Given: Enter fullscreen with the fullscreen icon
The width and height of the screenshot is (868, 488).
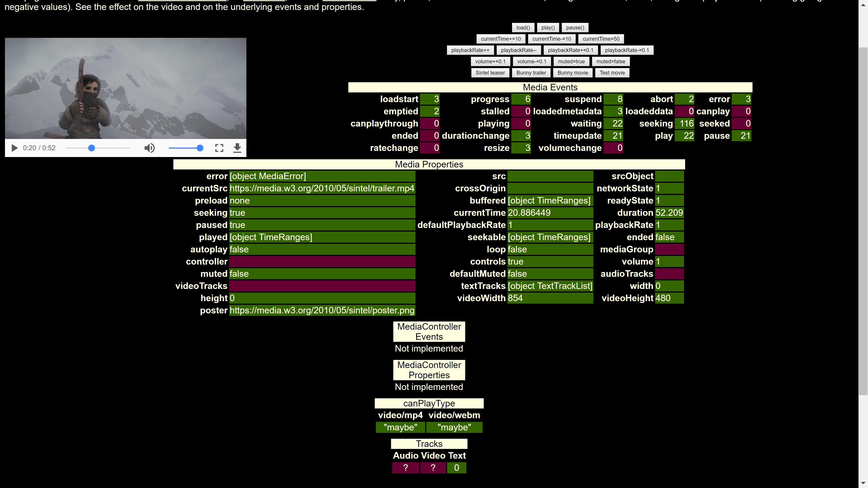Looking at the screenshot, I should click(x=219, y=148).
